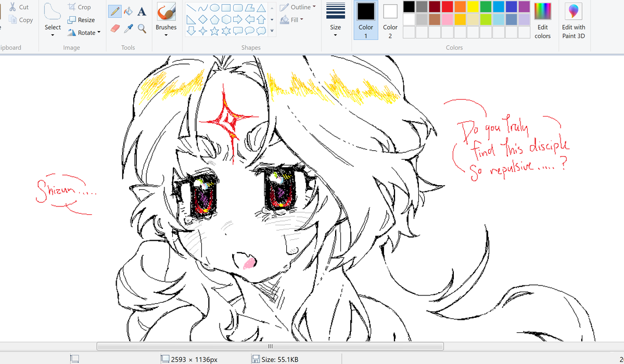Select the Six-point star shape
The height and width of the screenshot is (364, 624).
pos(226,31)
